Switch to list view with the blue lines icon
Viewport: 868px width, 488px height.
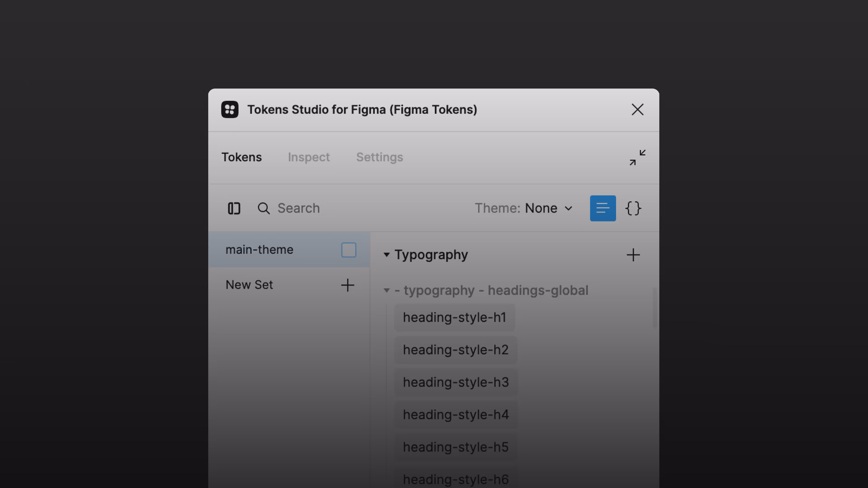click(x=602, y=208)
